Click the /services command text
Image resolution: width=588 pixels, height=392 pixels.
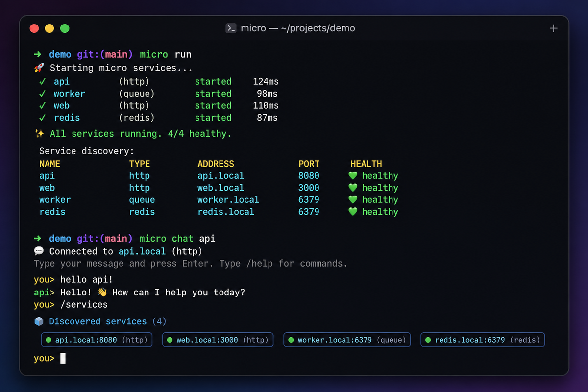point(84,305)
